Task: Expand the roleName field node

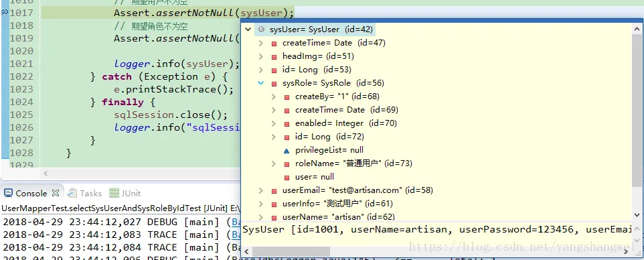Action: click(274, 164)
